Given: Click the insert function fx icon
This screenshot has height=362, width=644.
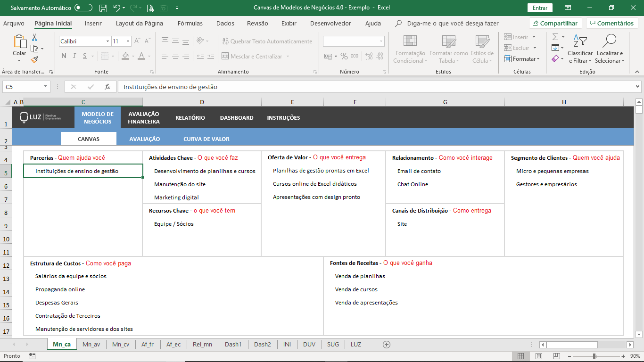Looking at the screenshot, I should pyautogui.click(x=107, y=87).
